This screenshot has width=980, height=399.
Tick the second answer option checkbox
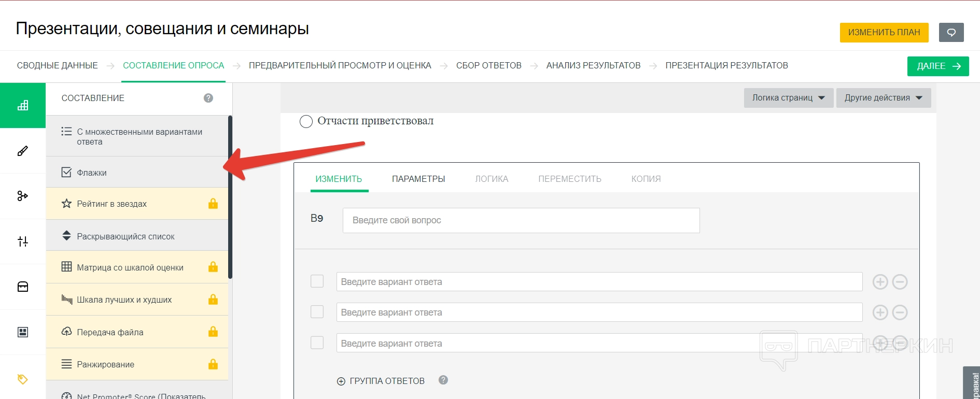(x=317, y=312)
